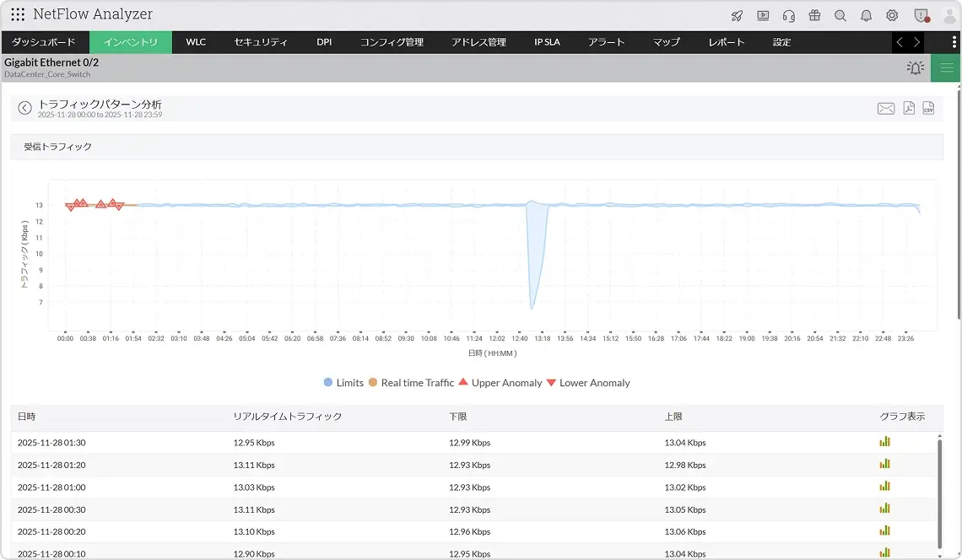Open the レポート tab
962x560 pixels.
pyautogui.click(x=727, y=42)
